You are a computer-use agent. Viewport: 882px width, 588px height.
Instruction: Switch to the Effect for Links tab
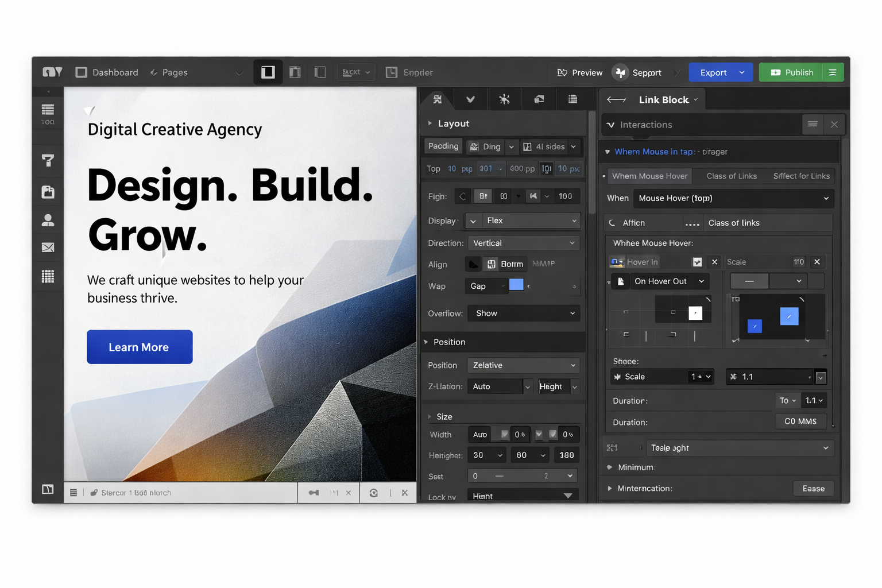click(802, 176)
